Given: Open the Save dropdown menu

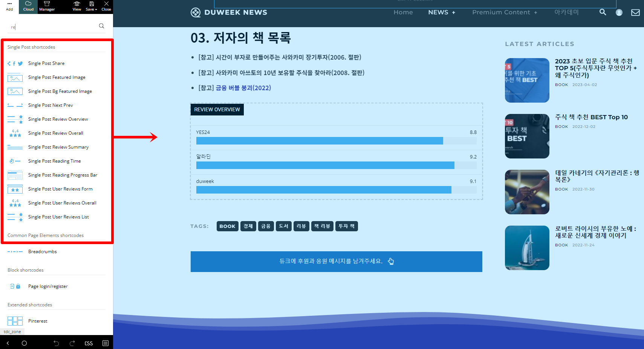Looking at the screenshot, I should (x=91, y=6).
